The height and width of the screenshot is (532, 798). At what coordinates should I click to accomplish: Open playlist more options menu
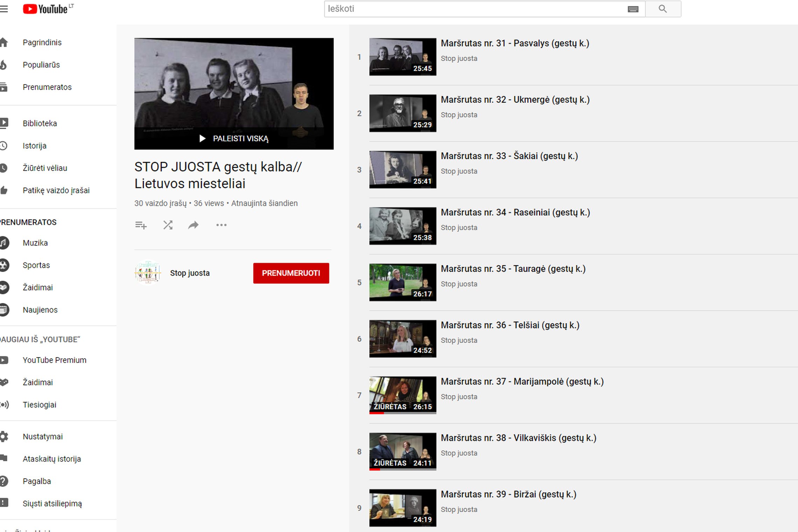[221, 225]
